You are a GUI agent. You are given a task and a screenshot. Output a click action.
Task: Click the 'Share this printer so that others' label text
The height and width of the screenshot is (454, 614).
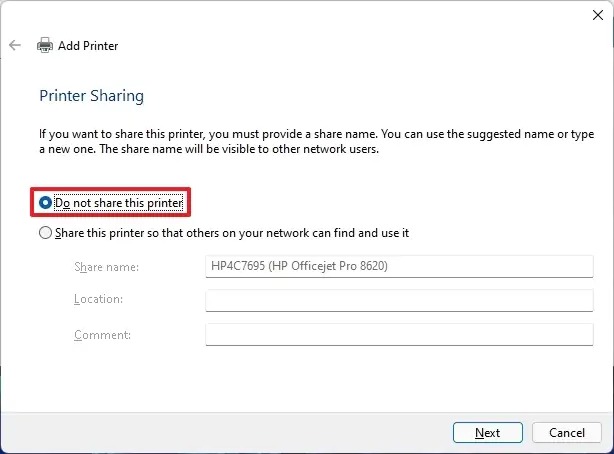[x=232, y=233]
